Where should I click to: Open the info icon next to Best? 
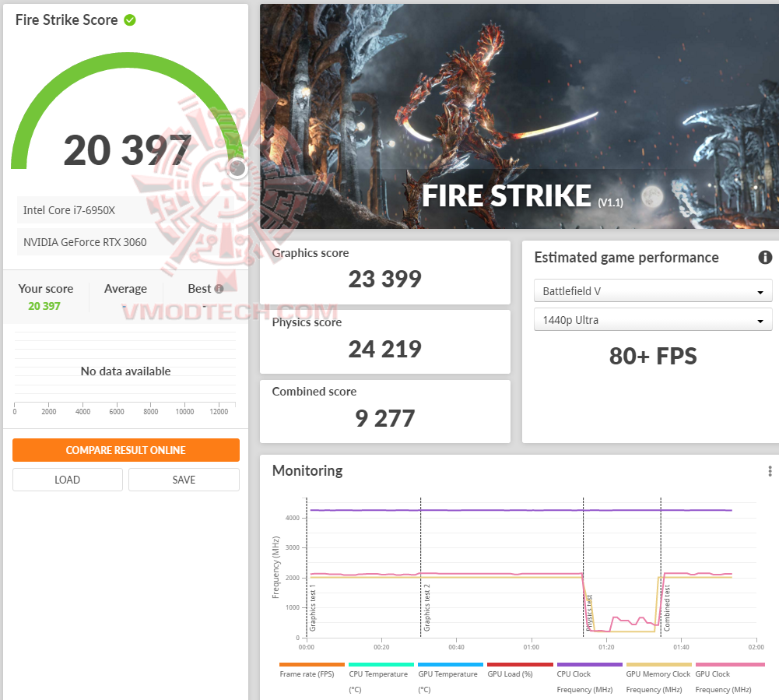pos(220,288)
